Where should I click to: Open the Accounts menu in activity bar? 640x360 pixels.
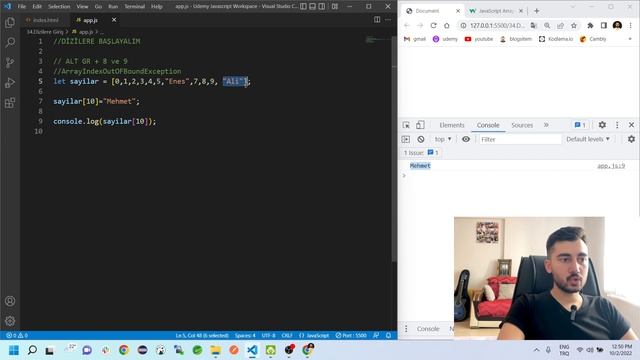(x=10, y=301)
